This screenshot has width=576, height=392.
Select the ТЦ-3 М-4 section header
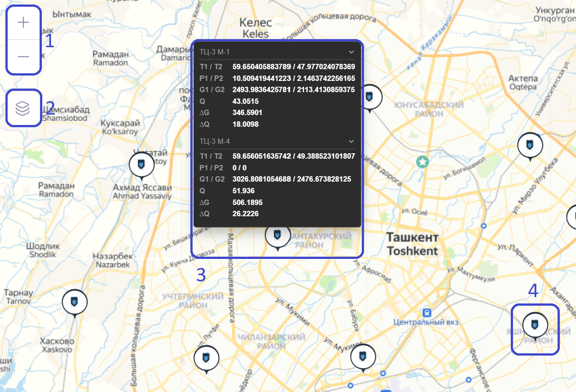click(x=277, y=142)
